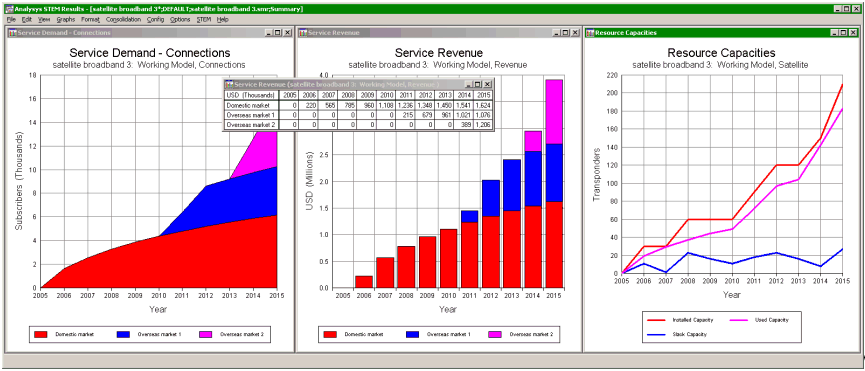Image resolution: width=865 pixels, height=371 pixels.
Task: Click the Overseas market 1 value 215
Action: point(404,115)
